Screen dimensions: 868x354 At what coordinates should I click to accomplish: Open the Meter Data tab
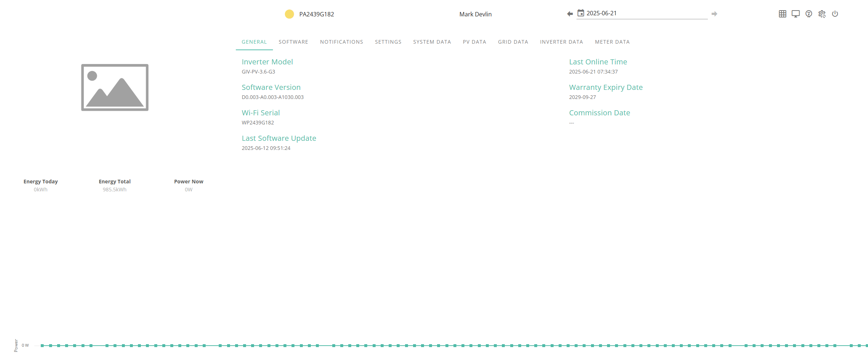pos(612,42)
